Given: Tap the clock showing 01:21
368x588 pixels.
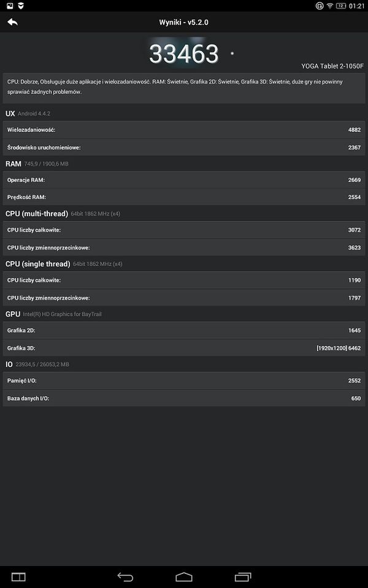Looking at the screenshot, I should (356, 6).
